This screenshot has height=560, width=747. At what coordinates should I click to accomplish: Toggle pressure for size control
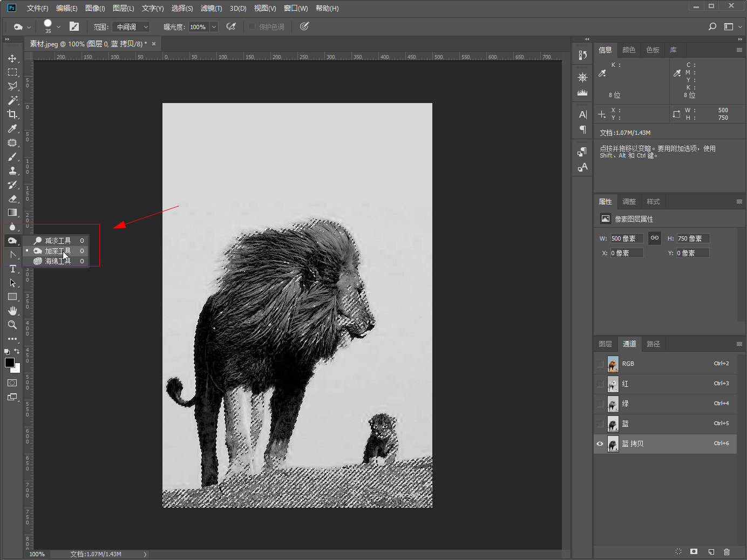coord(304,26)
